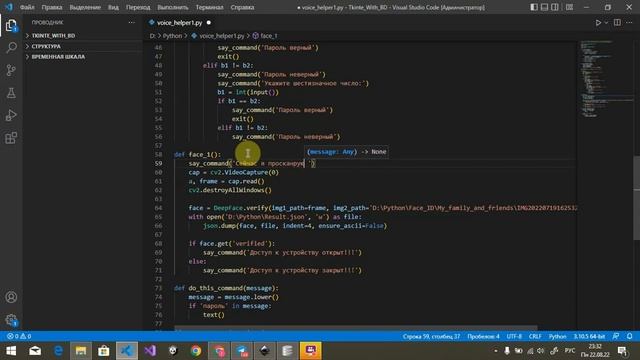
Task: Open Customize Layout icon in title bar
Action: point(569,7)
